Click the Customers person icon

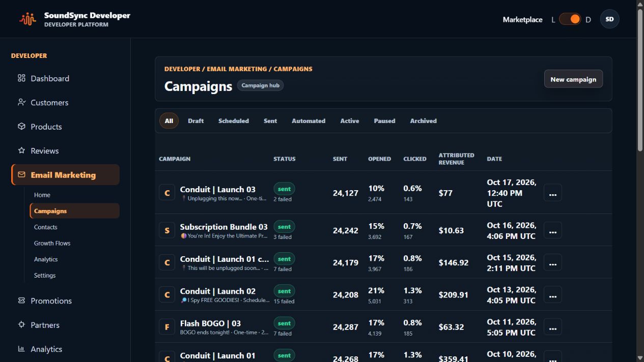[21, 102]
